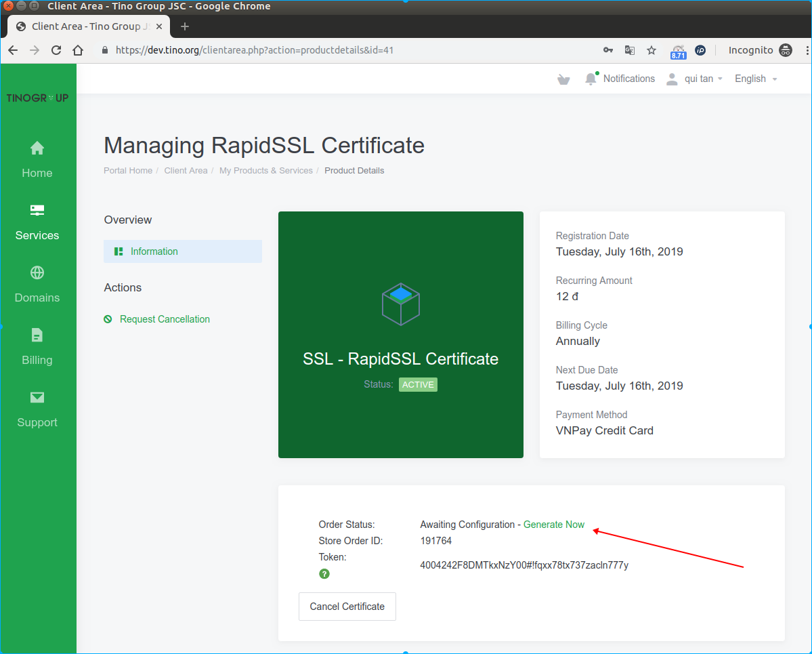Open Support menu label in sidebar
This screenshot has height=654, width=812.
37,422
